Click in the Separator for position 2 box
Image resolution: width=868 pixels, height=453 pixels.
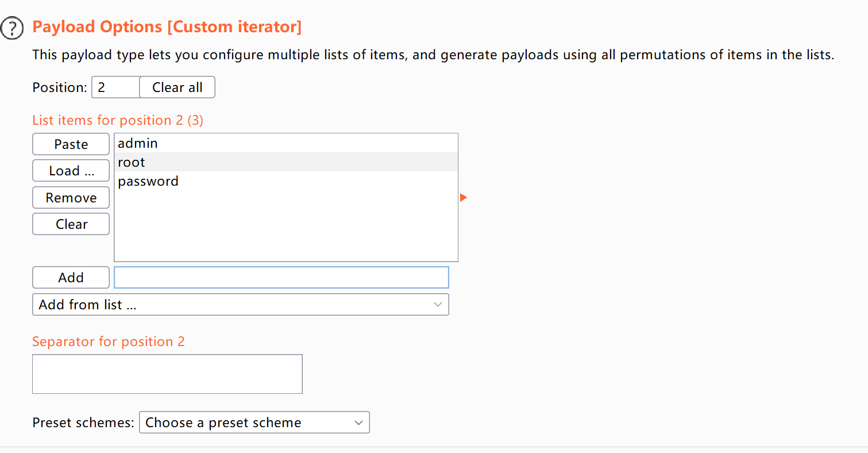167,374
